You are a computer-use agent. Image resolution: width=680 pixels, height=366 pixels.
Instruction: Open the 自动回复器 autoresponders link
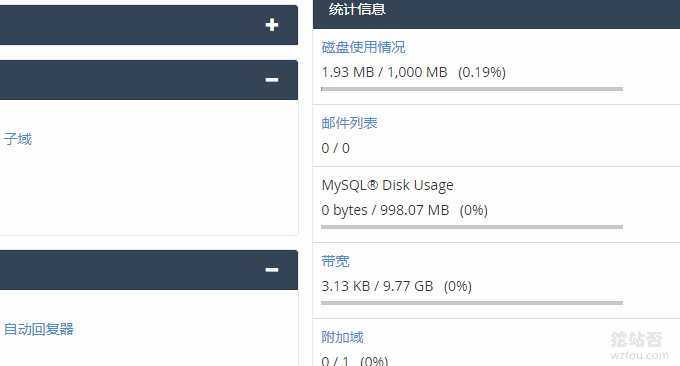coord(39,329)
